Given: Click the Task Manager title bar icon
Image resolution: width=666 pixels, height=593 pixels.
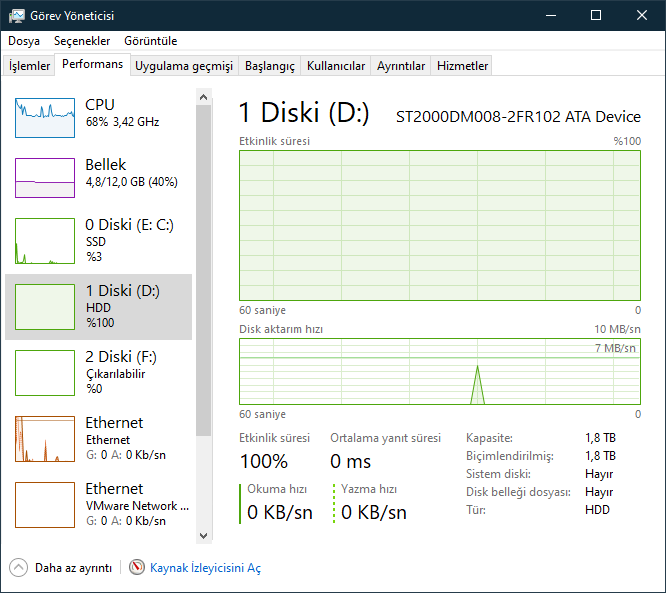Looking at the screenshot, I should (x=17, y=15).
